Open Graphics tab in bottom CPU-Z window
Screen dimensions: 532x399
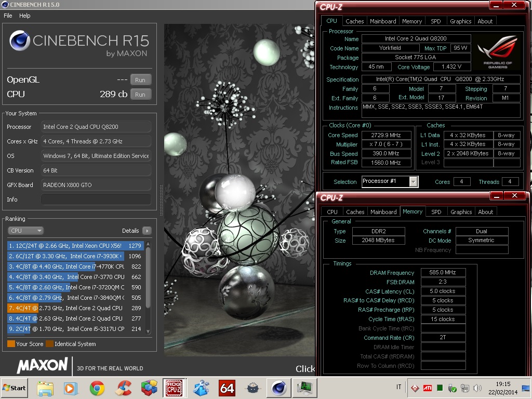click(x=461, y=212)
